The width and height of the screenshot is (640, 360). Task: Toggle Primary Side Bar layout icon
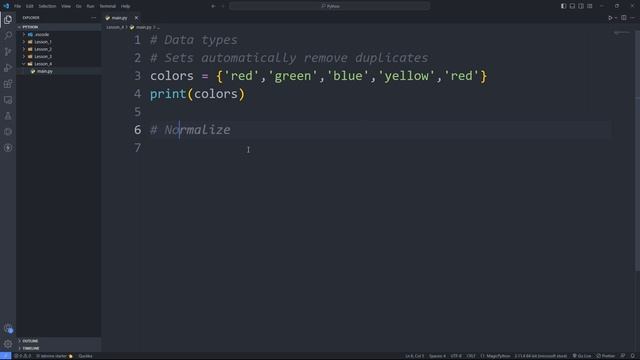pyautogui.click(x=563, y=6)
